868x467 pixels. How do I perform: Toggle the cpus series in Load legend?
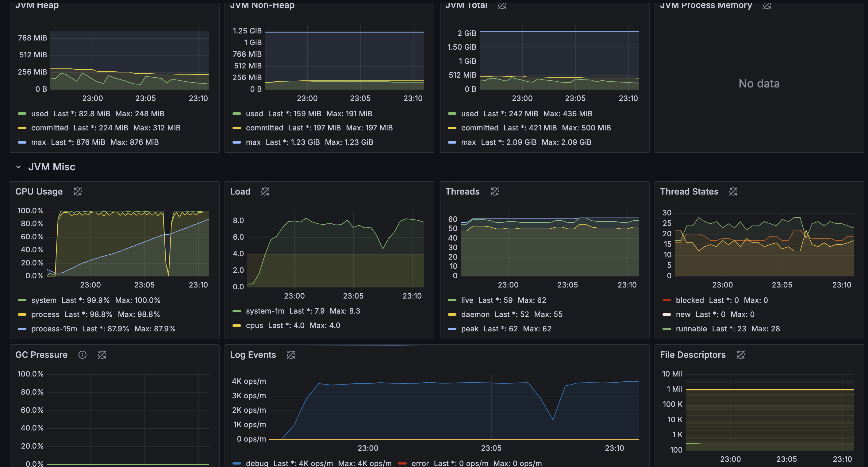coord(254,325)
